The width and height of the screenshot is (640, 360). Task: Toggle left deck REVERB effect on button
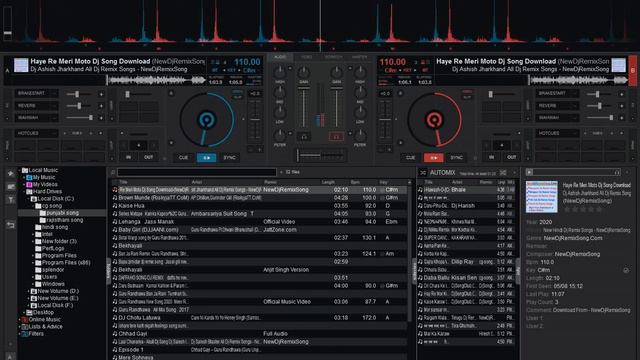pyautogui.click(x=101, y=106)
